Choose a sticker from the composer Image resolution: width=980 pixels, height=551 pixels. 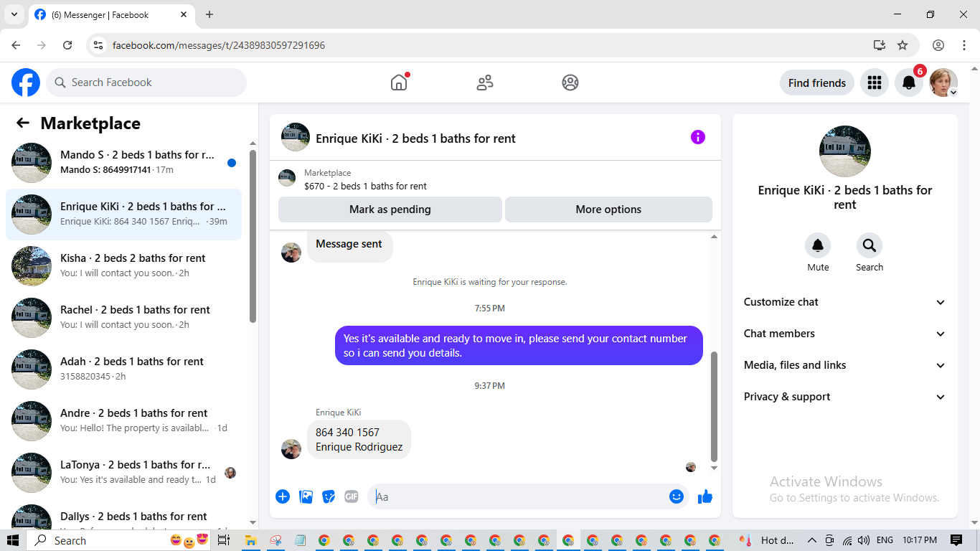329,496
